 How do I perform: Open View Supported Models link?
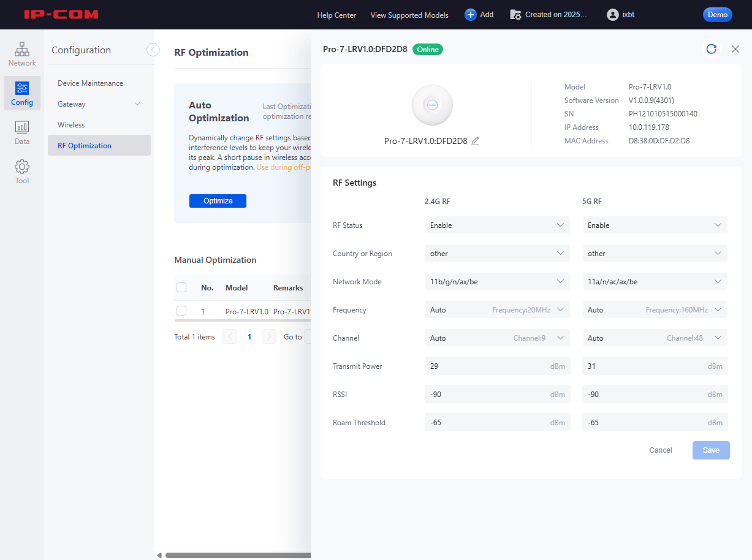tap(409, 15)
